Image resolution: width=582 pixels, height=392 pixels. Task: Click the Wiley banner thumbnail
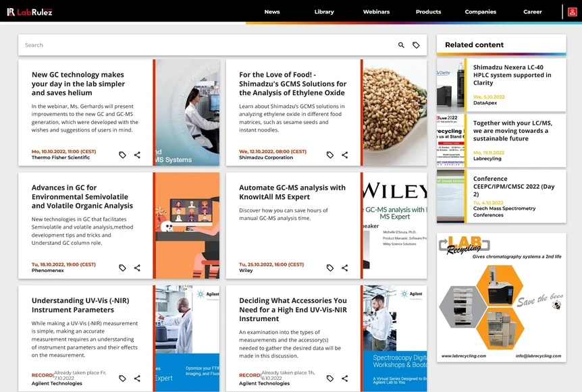[x=395, y=225]
